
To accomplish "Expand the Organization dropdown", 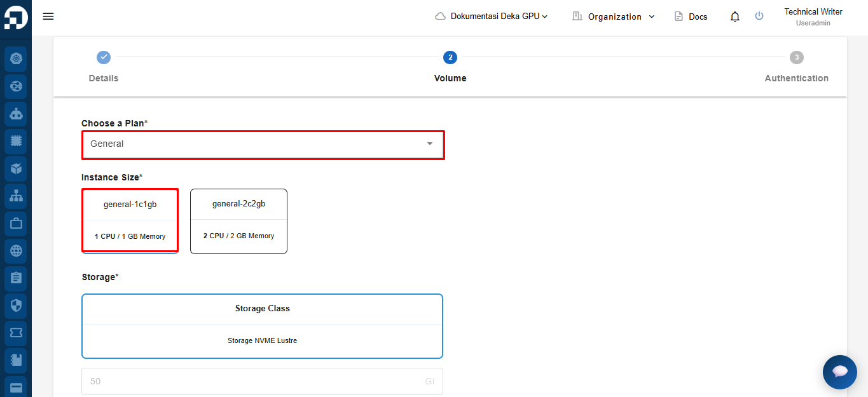I will (x=613, y=17).
